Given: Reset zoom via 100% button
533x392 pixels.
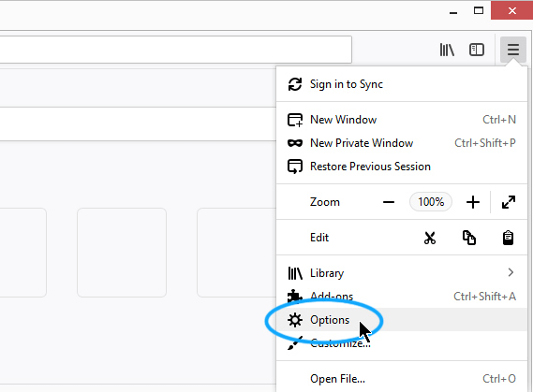Looking at the screenshot, I should pyautogui.click(x=431, y=202).
